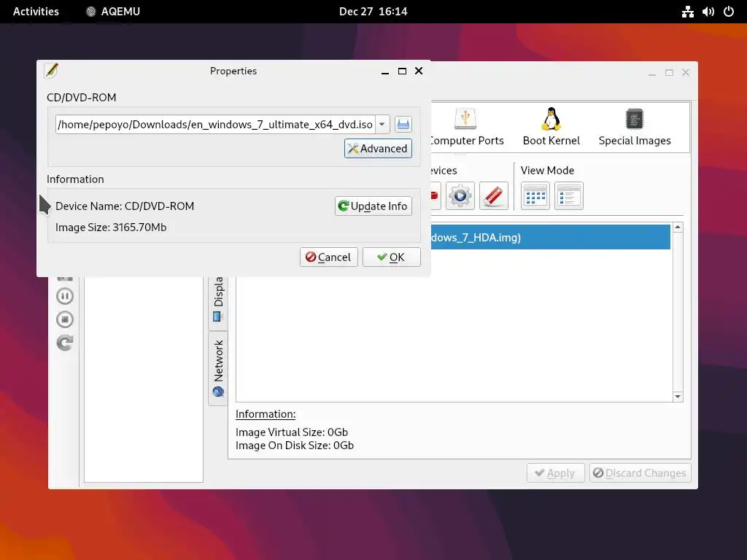Open the Computer Ports tab
The height and width of the screenshot is (560, 747).
[x=465, y=128]
